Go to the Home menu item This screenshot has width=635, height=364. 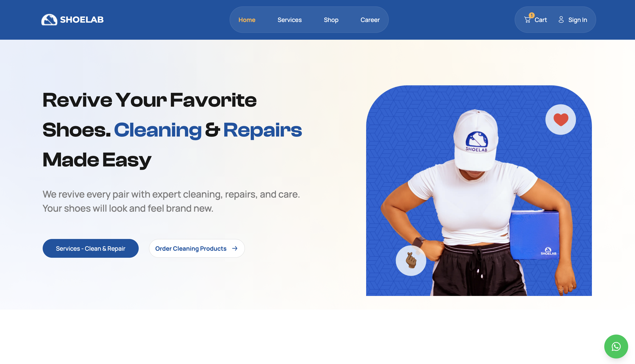point(247,20)
